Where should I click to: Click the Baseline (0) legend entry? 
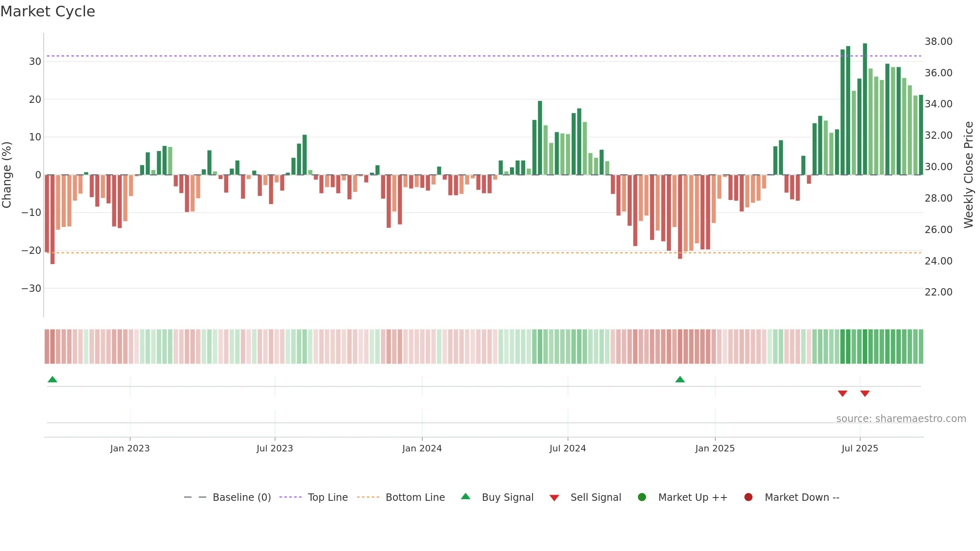point(227,497)
